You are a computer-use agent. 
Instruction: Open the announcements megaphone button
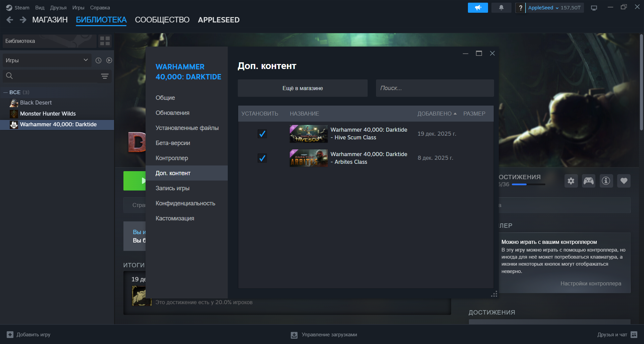(478, 7)
